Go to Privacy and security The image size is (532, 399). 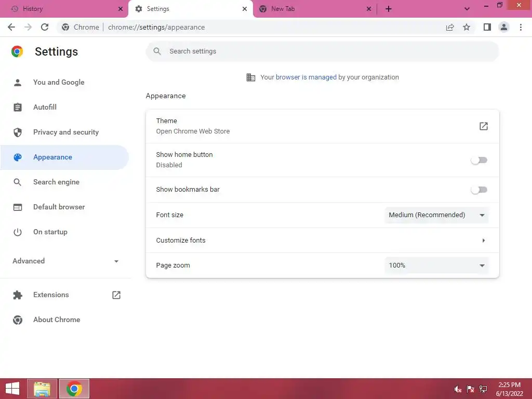point(64,132)
